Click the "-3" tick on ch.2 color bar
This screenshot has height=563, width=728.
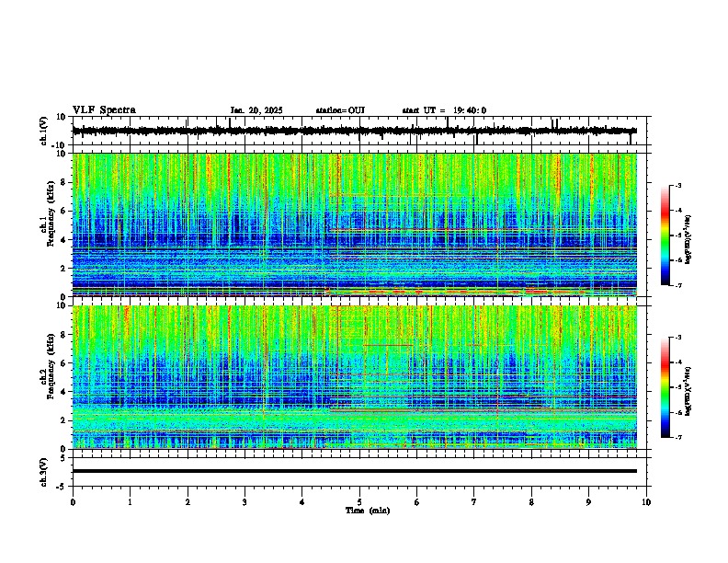(x=677, y=338)
